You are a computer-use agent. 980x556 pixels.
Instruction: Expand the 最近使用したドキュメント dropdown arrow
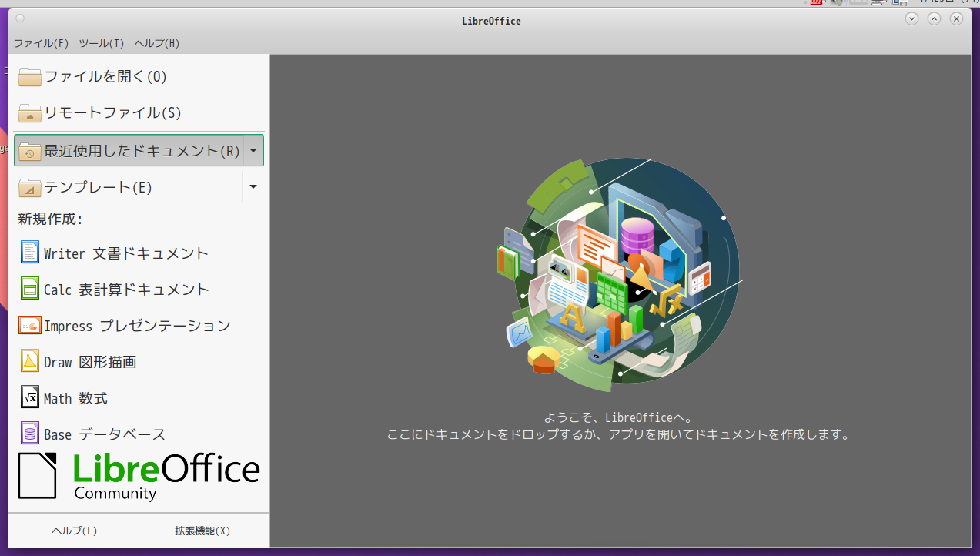pyautogui.click(x=253, y=150)
